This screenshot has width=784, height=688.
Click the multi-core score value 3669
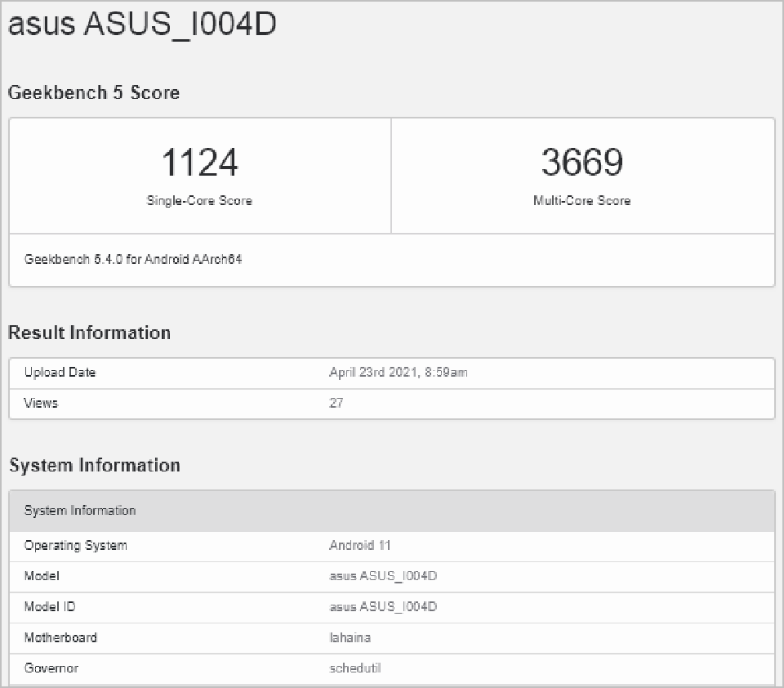(x=582, y=162)
